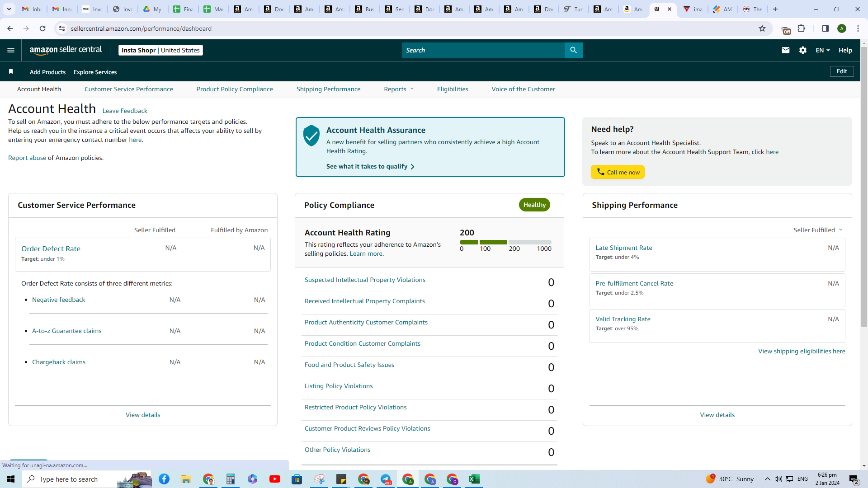Open the Seller Central hamburger menu
Image resolution: width=868 pixels, height=488 pixels.
tap(11, 50)
